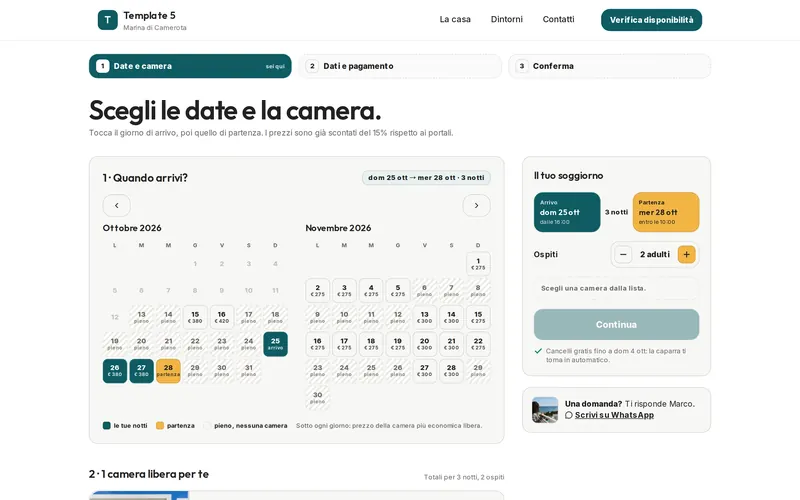Open the Contatti menu item
This screenshot has width=800, height=500.
558,19
